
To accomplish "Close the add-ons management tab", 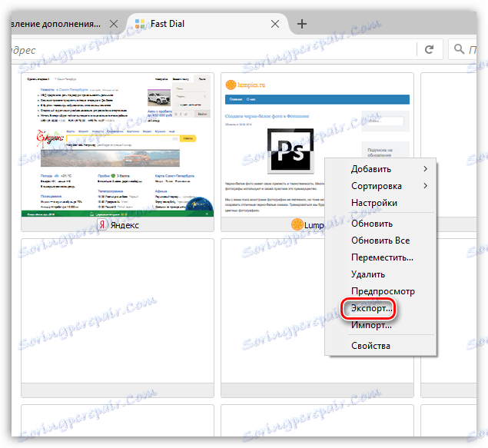I will pyautogui.click(x=114, y=24).
